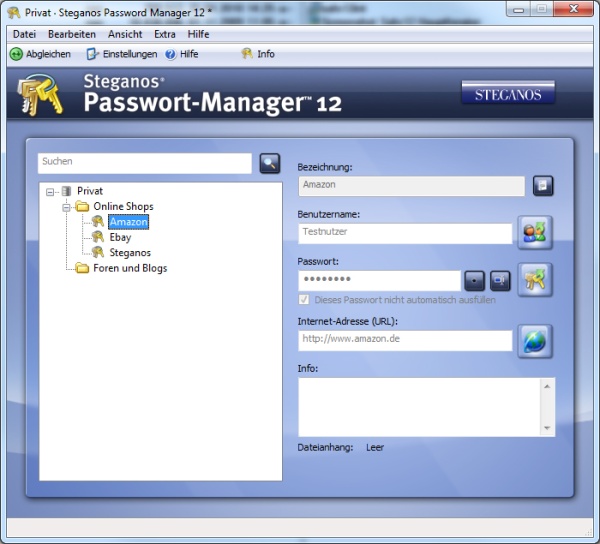Screen dimensions: 600x544
Task: Click the Ebay entry key icon
Action: click(98, 237)
